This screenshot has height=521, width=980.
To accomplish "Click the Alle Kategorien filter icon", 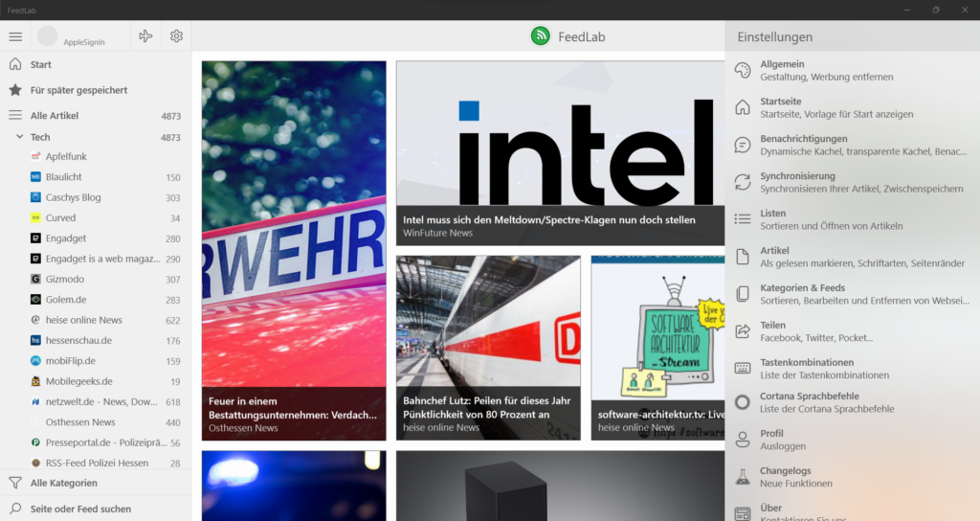I will pyautogui.click(x=15, y=483).
